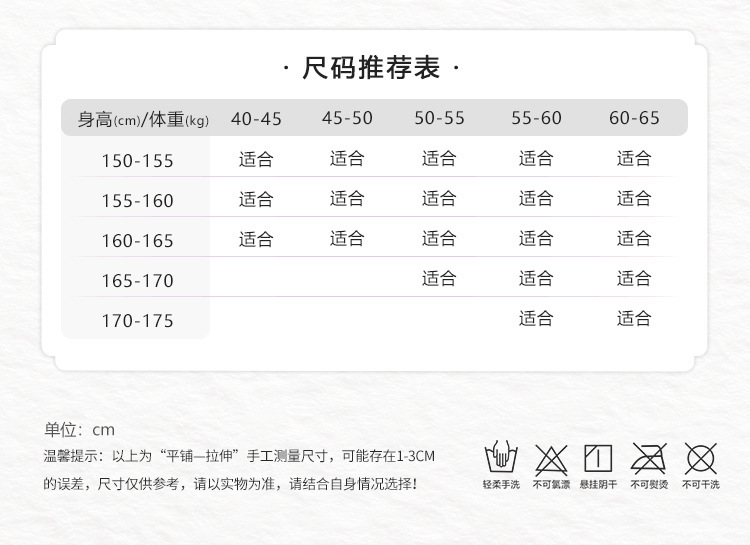This screenshot has width=750, height=545.
Task: Click the 150-155 height row label
Action: click(x=137, y=161)
